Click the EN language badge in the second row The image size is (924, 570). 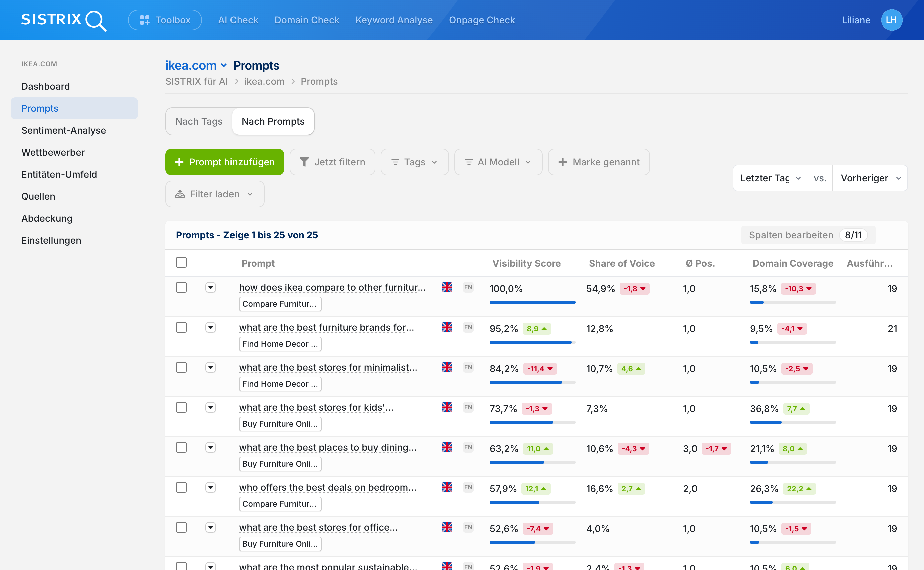pos(468,327)
